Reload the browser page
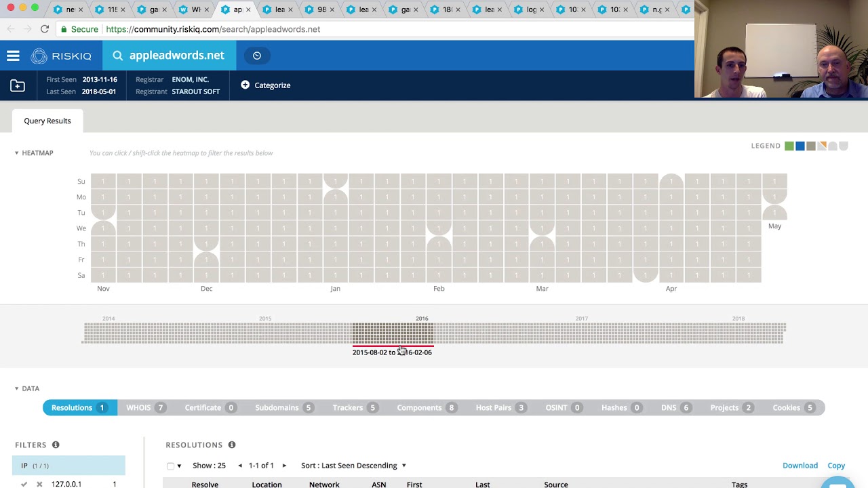This screenshot has width=868, height=488. click(x=45, y=29)
